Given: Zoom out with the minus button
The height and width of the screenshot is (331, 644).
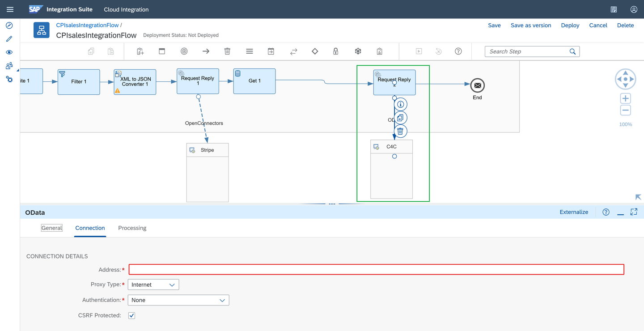Looking at the screenshot, I should (626, 110).
